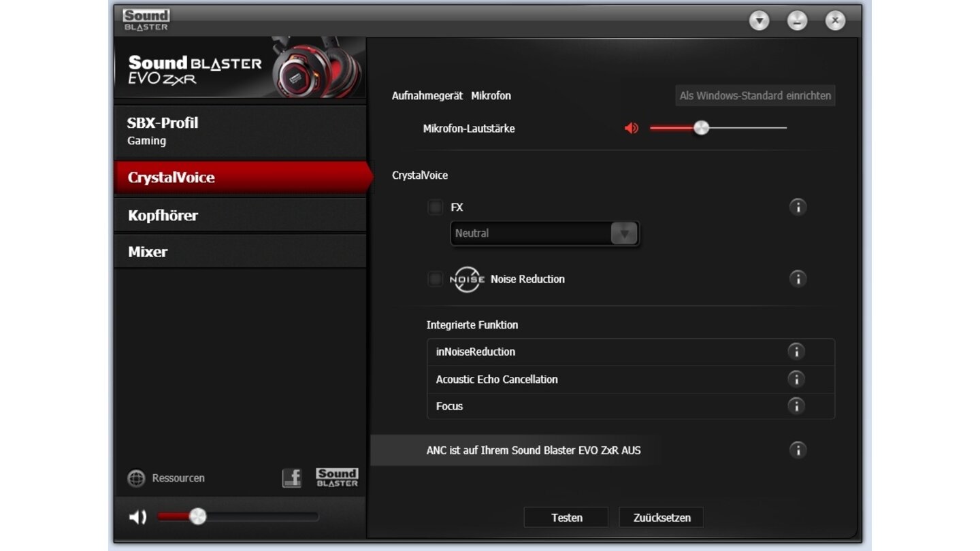The image size is (980, 551).
Task: Open the SBX-Profil Gaming section
Action: [x=240, y=131]
